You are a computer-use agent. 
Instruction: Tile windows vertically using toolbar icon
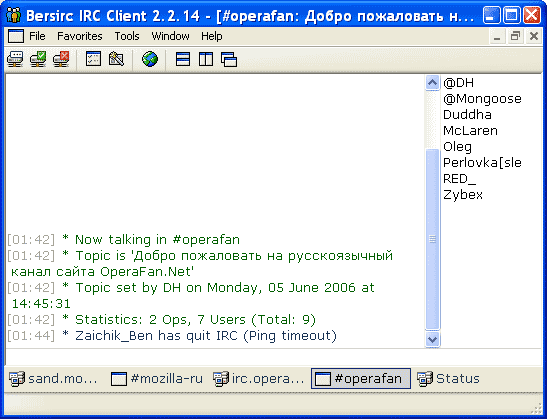tap(206, 59)
